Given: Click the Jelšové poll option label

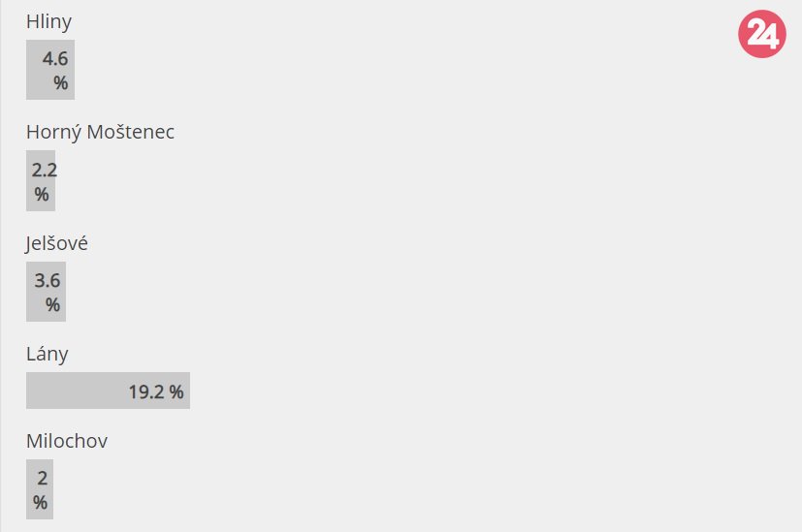Looking at the screenshot, I should [56, 243].
